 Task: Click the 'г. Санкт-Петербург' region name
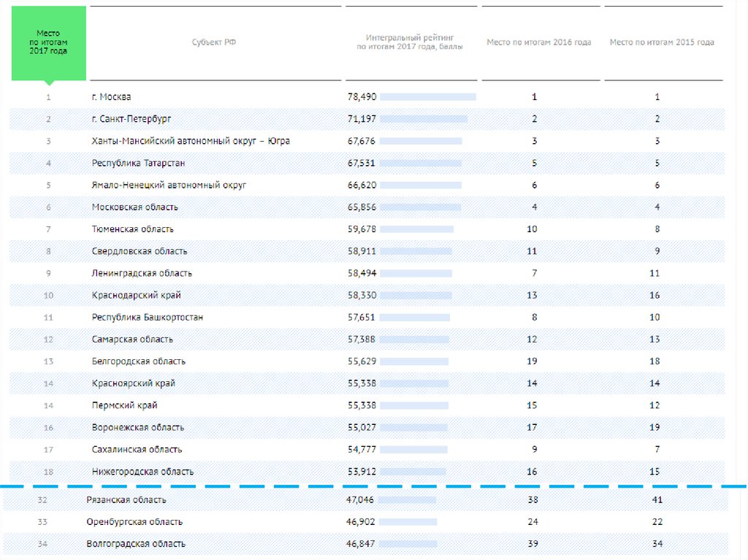click(131, 119)
